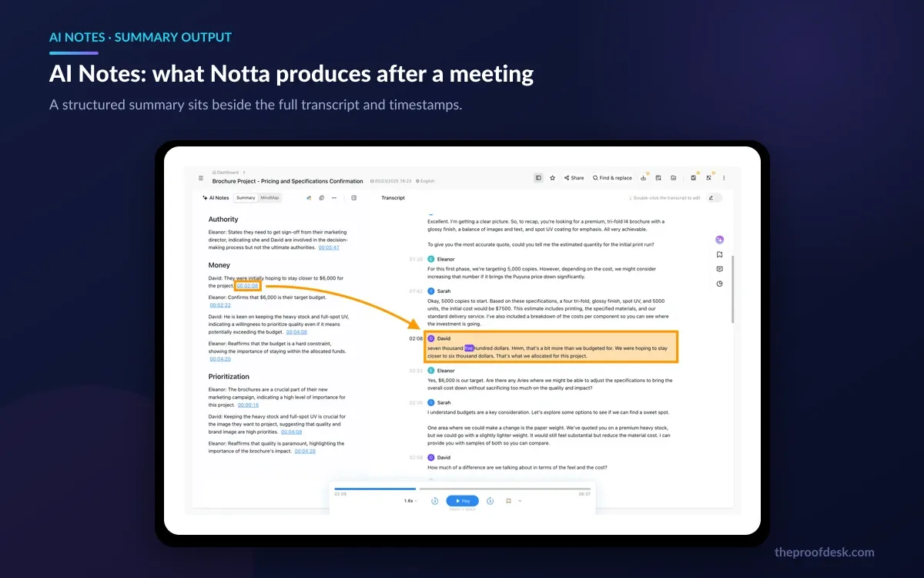Click the Dashboard breadcrumb link

[x=226, y=173]
